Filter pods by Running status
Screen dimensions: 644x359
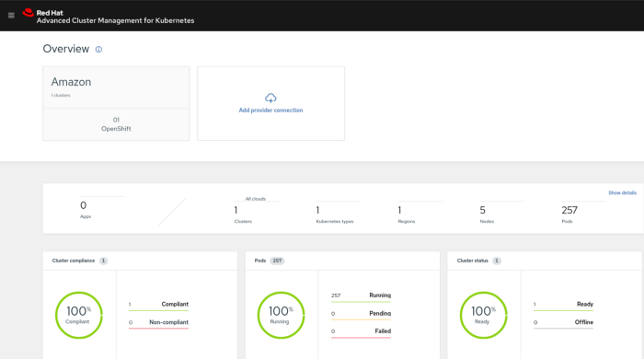coord(361,296)
